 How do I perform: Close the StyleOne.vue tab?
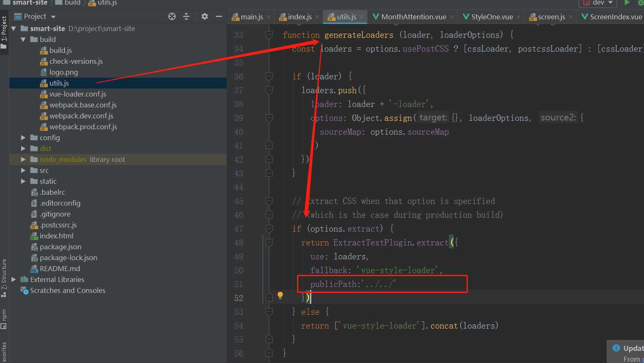(x=519, y=17)
